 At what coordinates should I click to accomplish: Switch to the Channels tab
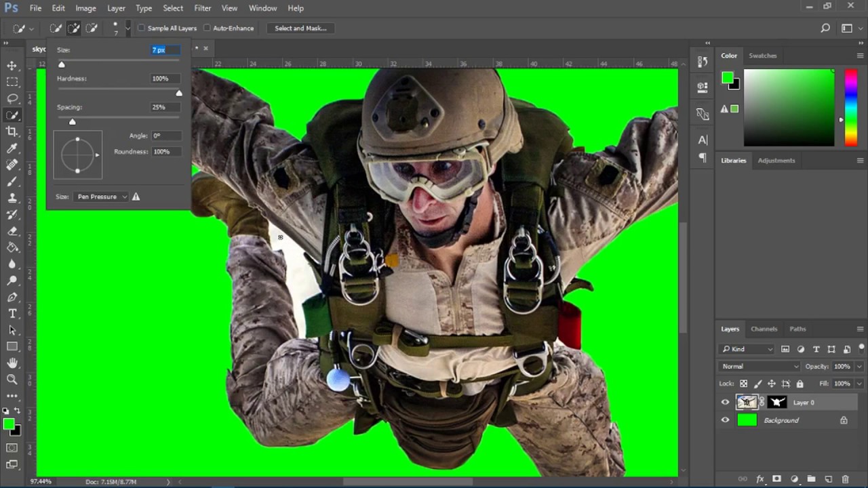click(x=764, y=329)
